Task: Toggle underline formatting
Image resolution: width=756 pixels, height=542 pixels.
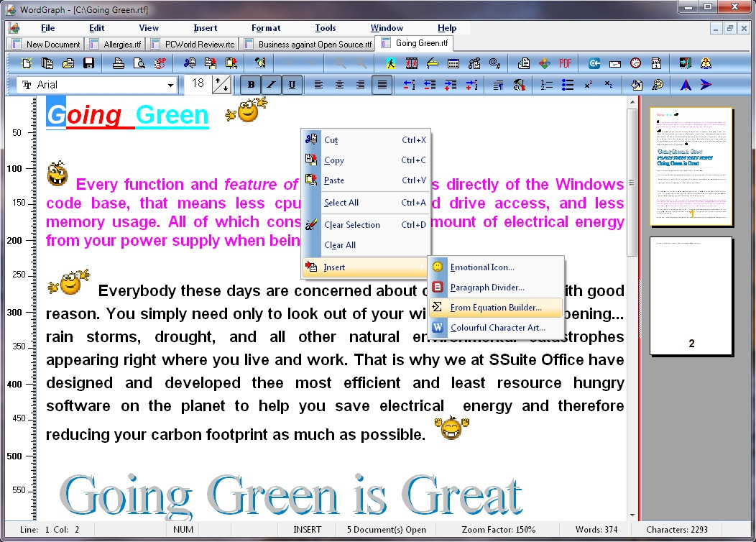Action: (292, 85)
